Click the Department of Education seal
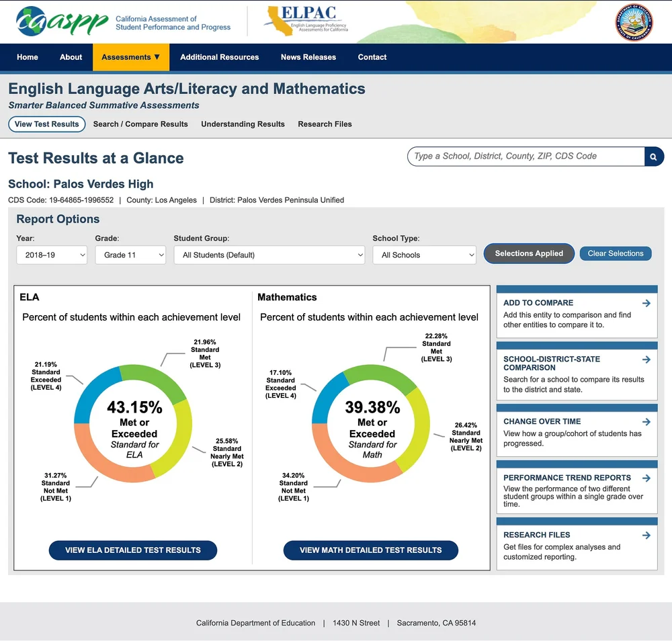The width and height of the screenshot is (672, 641). (634, 22)
